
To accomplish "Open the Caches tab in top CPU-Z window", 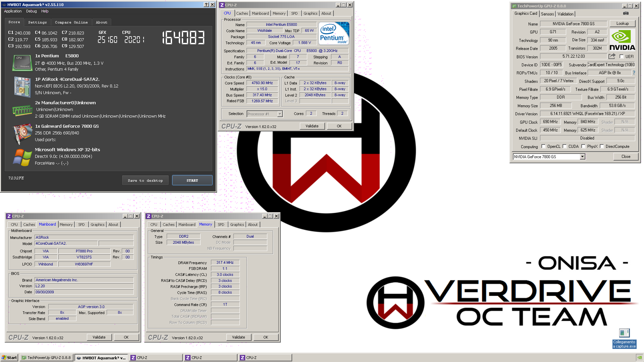I will (x=242, y=13).
